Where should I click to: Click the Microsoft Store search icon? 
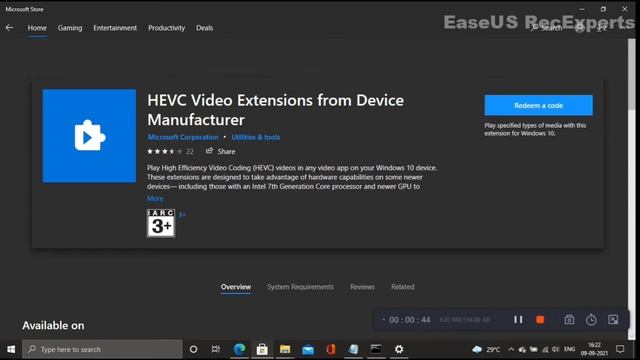(x=534, y=28)
